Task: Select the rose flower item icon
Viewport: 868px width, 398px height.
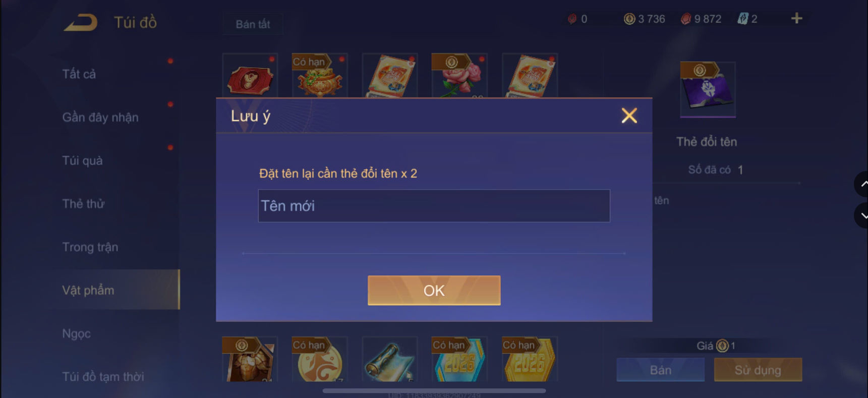Action: point(459,76)
